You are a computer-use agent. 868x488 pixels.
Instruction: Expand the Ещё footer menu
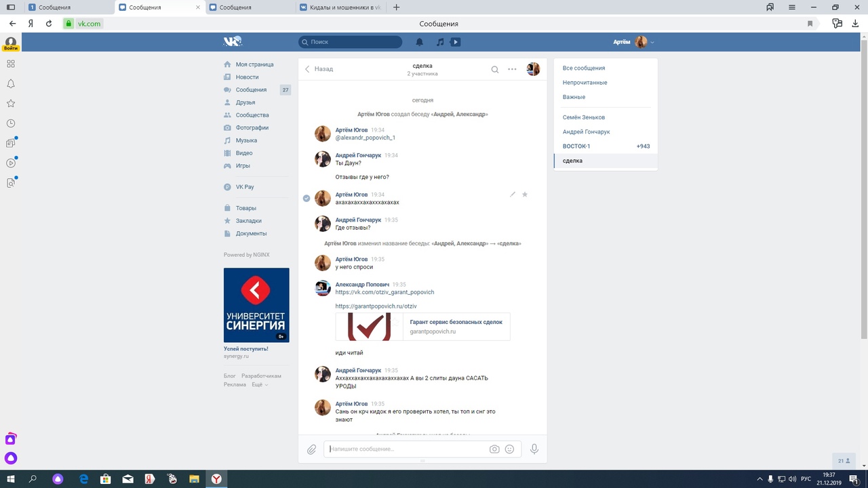260,384
